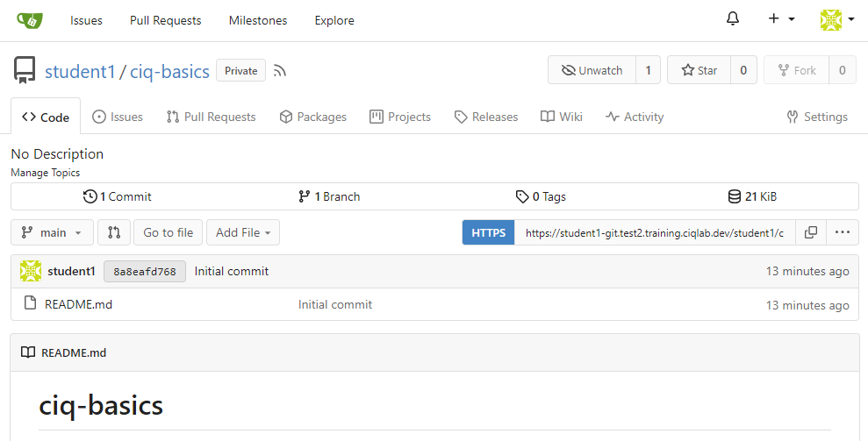Toggle Unwatch for this repository
This screenshot has height=441, width=868.
tap(592, 70)
